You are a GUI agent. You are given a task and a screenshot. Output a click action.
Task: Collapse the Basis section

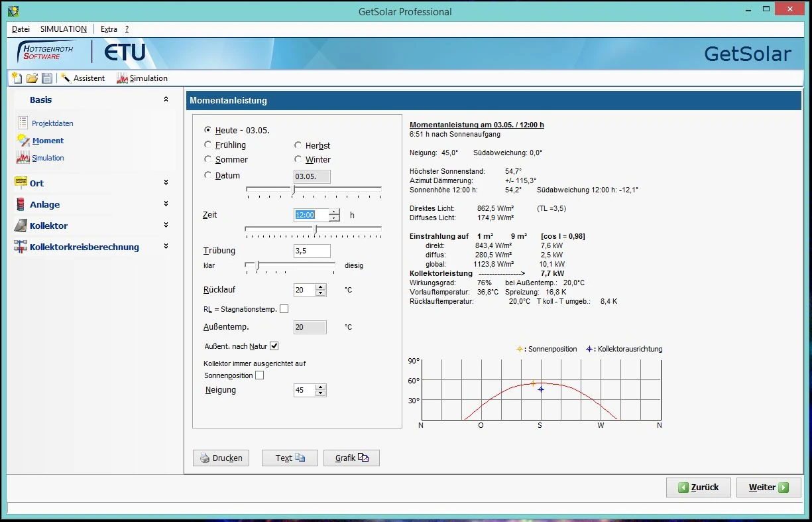pos(166,99)
